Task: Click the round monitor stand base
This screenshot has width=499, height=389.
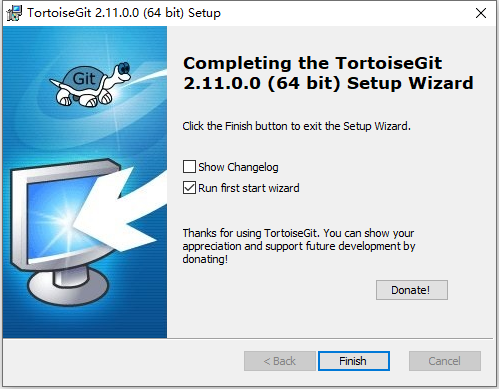Action: (x=68, y=288)
